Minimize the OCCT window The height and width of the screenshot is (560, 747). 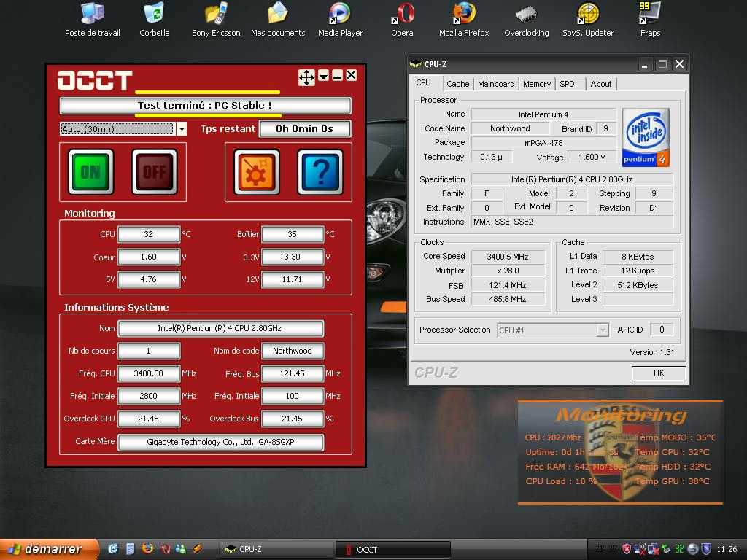click(337, 75)
